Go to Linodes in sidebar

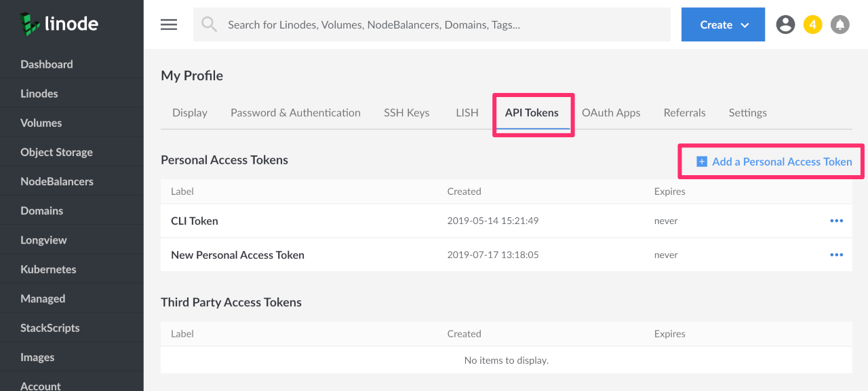coord(39,94)
